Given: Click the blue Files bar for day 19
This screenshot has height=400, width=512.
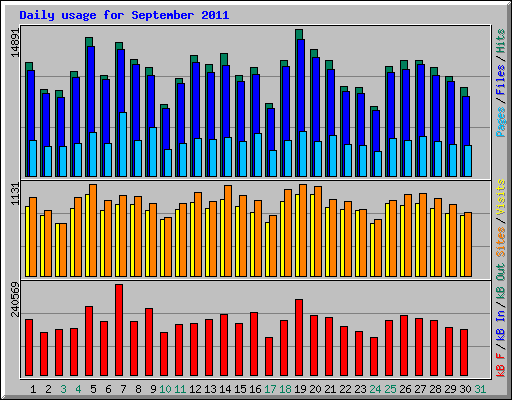Looking at the screenshot, I should (x=301, y=85).
